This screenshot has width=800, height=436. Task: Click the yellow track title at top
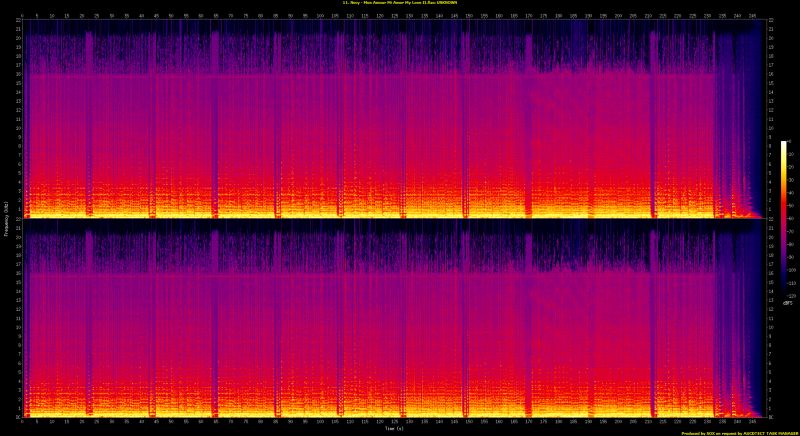pyautogui.click(x=399, y=3)
